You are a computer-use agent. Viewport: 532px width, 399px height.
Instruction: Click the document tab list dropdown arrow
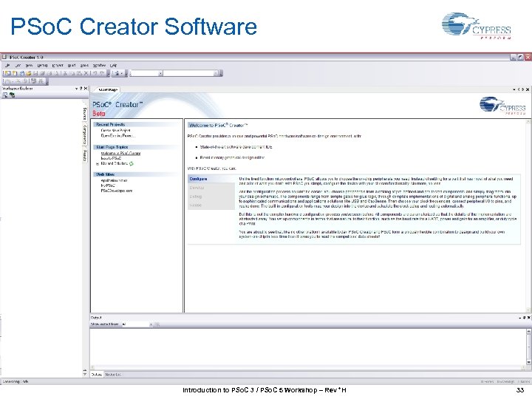click(x=514, y=89)
